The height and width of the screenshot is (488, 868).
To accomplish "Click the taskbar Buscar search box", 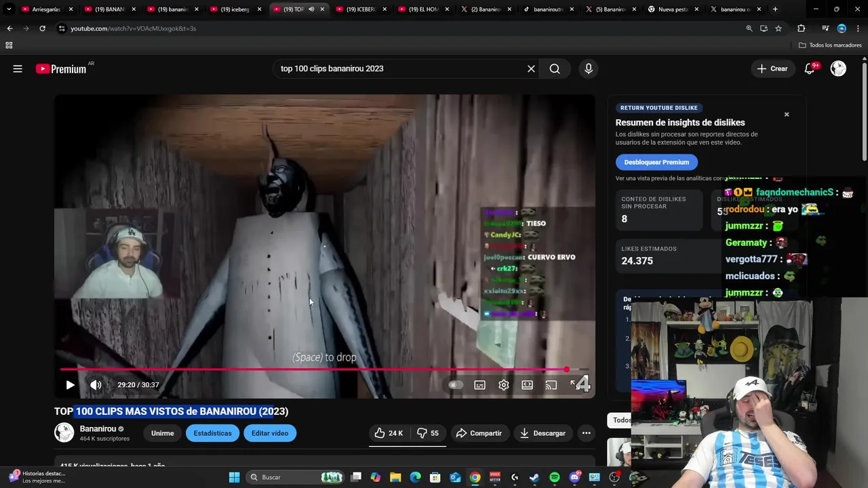I will click(x=294, y=477).
